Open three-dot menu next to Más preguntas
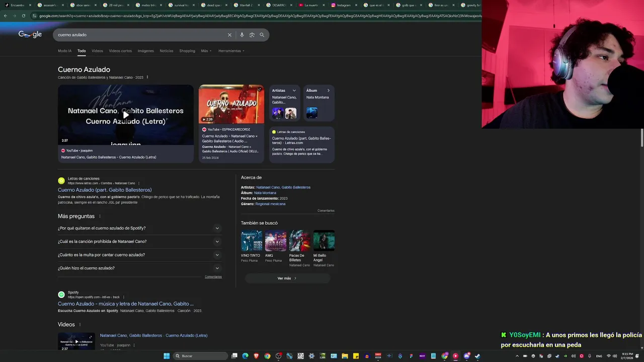The image size is (644, 362). [x=100, y=216]
